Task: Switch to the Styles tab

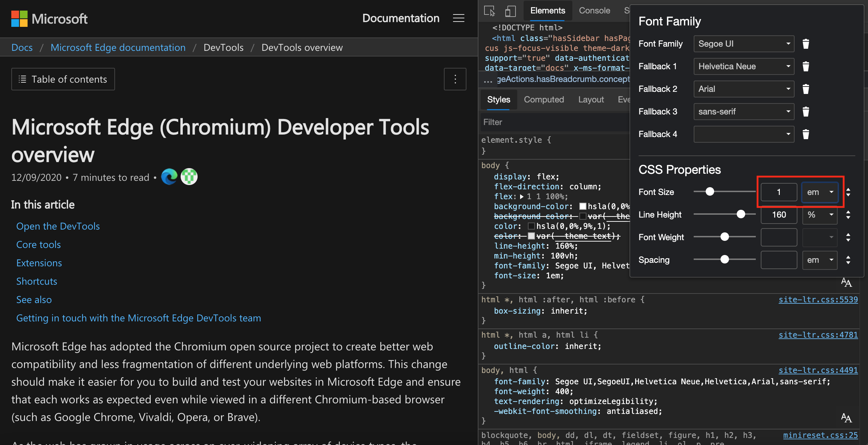Action: click(497, 99)
